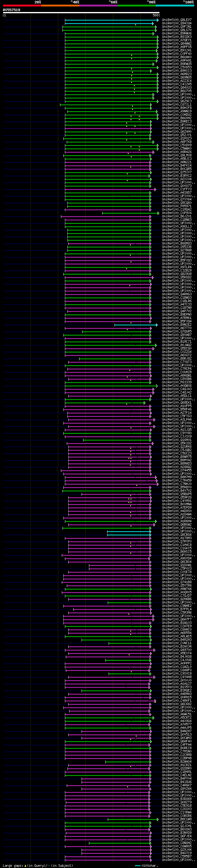The width and height of the screenshot is (197, 868).
Task: Open hit UniRef100_Q9FIN1
Action: coord(176,26)
